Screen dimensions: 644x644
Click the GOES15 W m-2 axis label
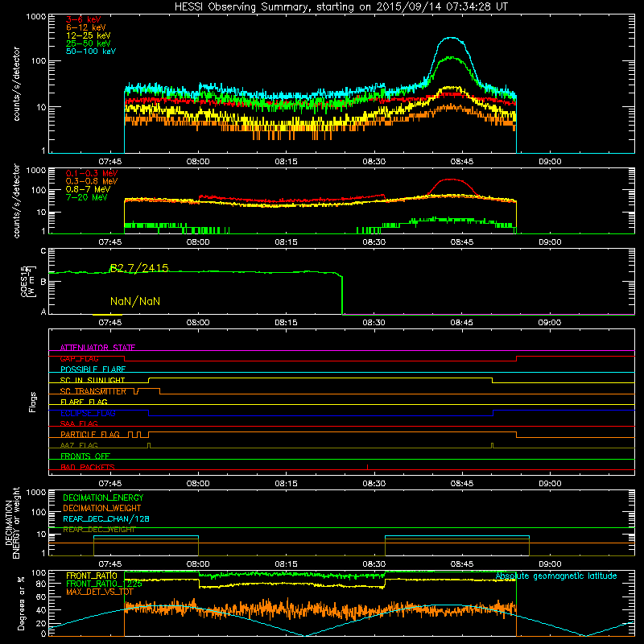tap(27, 281)
